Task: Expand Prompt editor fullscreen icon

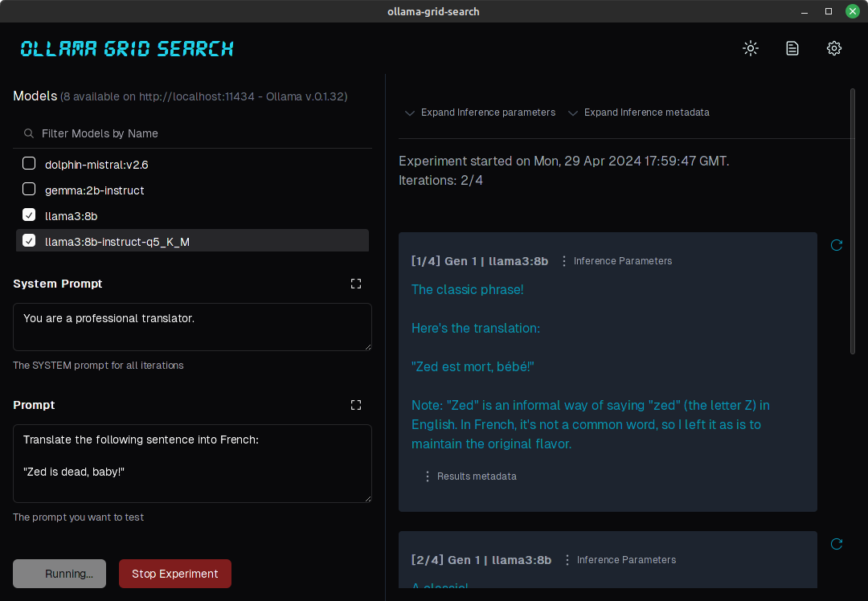Action: [356, 405]
